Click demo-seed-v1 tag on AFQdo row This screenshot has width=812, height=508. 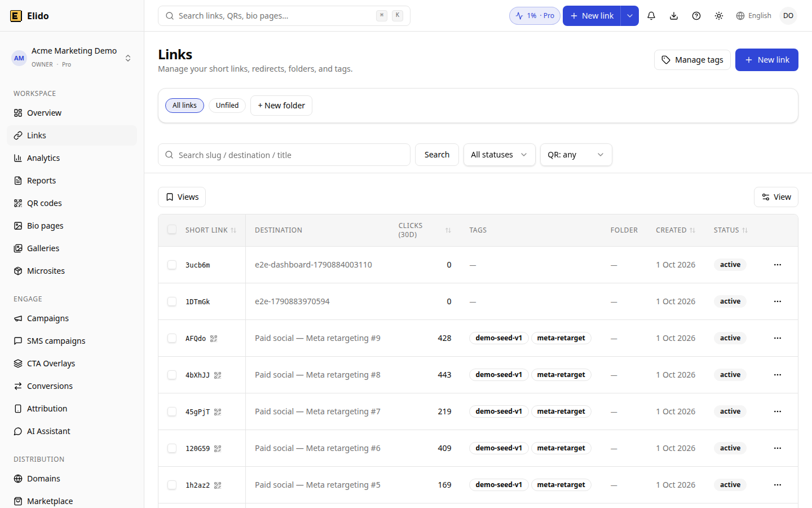pos(499,338)
